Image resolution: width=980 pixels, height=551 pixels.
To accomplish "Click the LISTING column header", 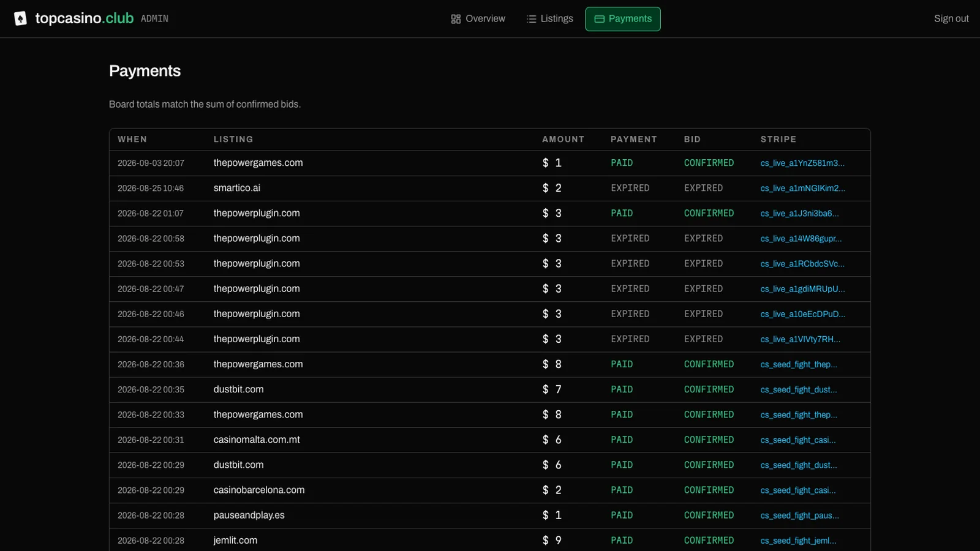I will [233, 140].
